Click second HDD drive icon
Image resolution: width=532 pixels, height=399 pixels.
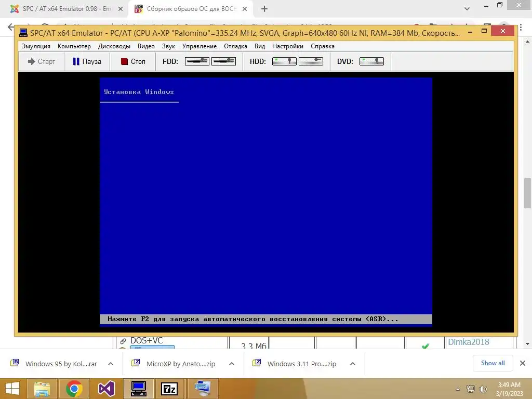click(x=311, y=61)
